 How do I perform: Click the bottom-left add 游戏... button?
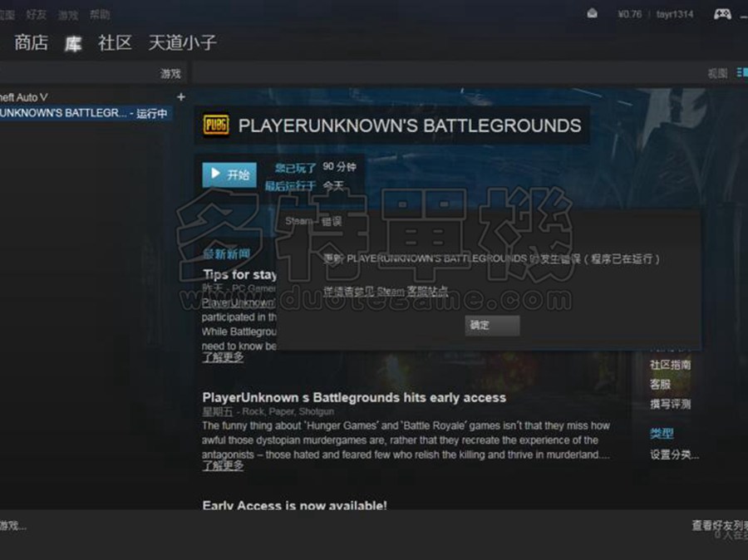click(x=12, y=526)
